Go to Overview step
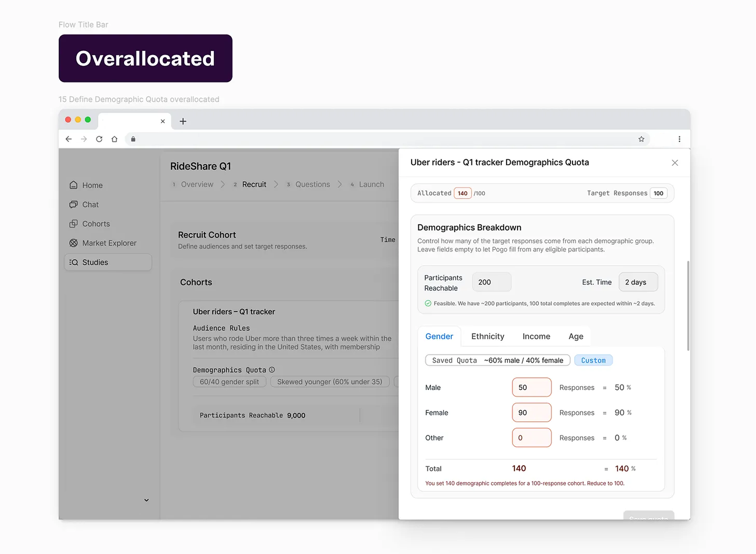This screenshot has width=756, height=554. pyautogui.click(x=197, y=184)
